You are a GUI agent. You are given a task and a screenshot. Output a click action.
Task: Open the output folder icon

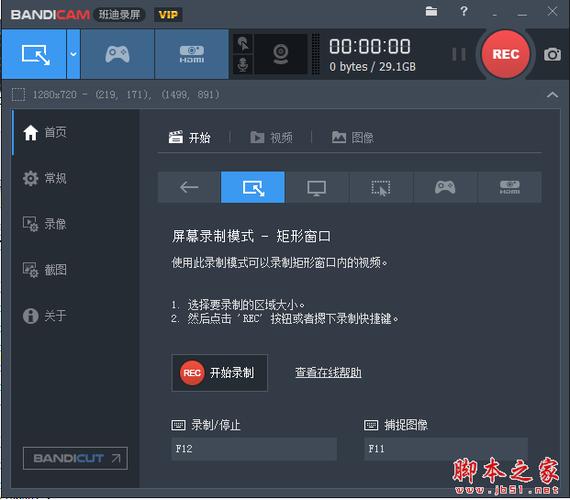pos(431,11)
